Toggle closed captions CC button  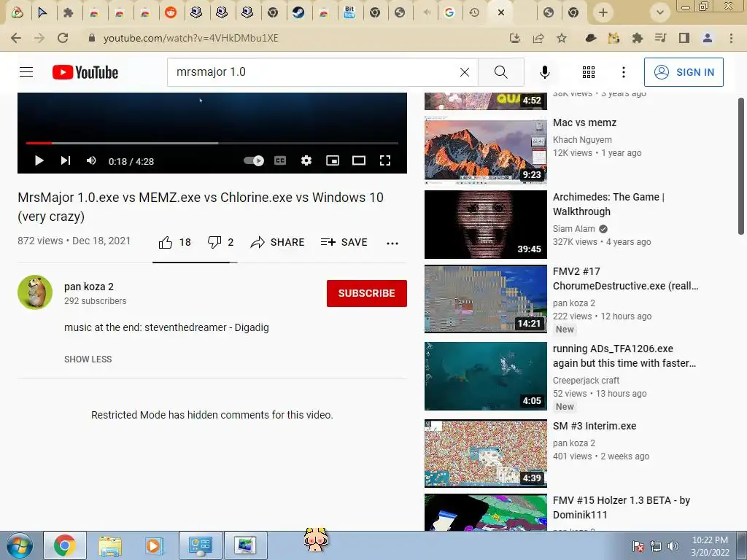280,161
